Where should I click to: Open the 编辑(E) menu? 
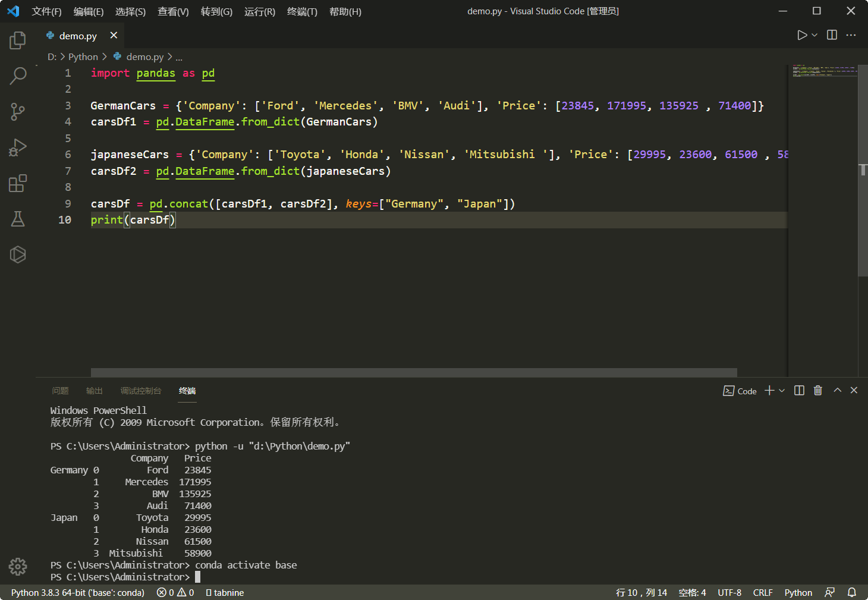point(89,11)
